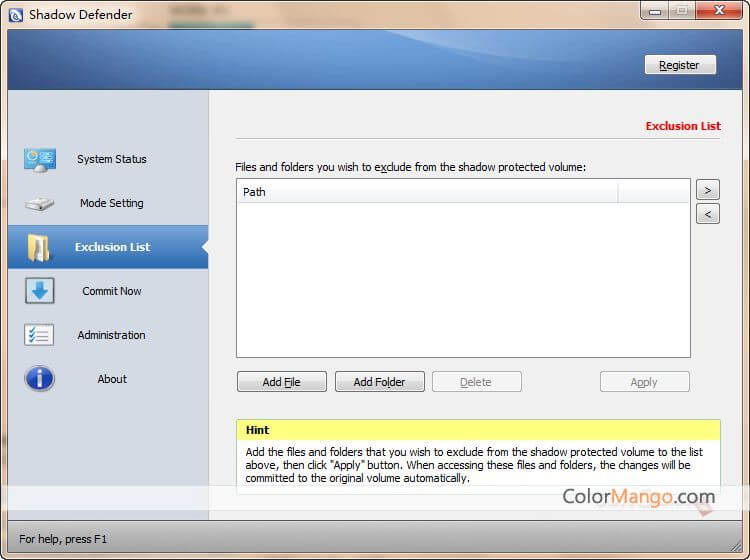Image resolution: width=750 pixels, height=560 pixels.
Task: Click the window resize grip corner
Action: coord(736,545)
